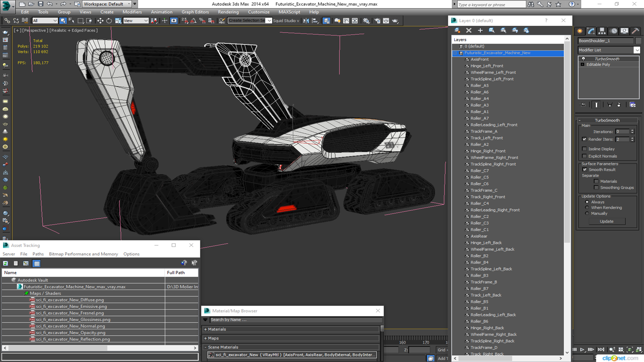Screen dimensions: 644x362
Task: Select the When Rendering radio option
Action: tap(587, 208)
